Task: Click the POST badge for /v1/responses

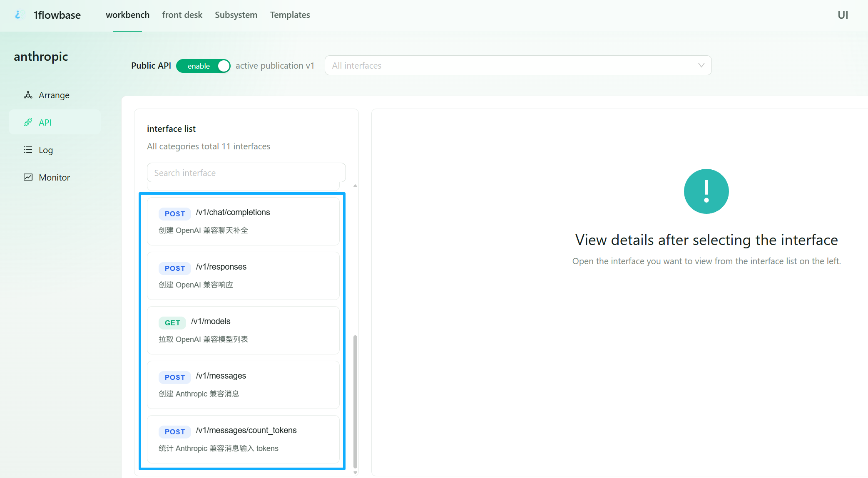Action: (x=175, y=268)
